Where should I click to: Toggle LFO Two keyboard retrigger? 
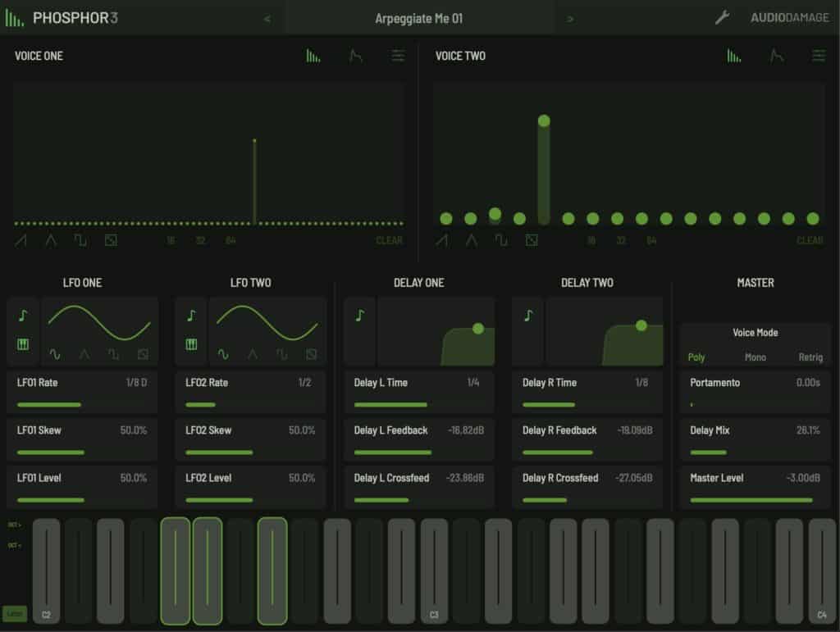pyautogui.click(x=191, y=344)
